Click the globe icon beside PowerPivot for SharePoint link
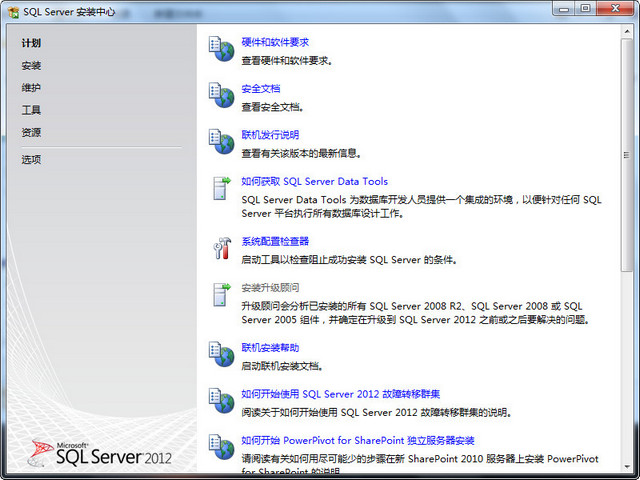 (221, 447)
